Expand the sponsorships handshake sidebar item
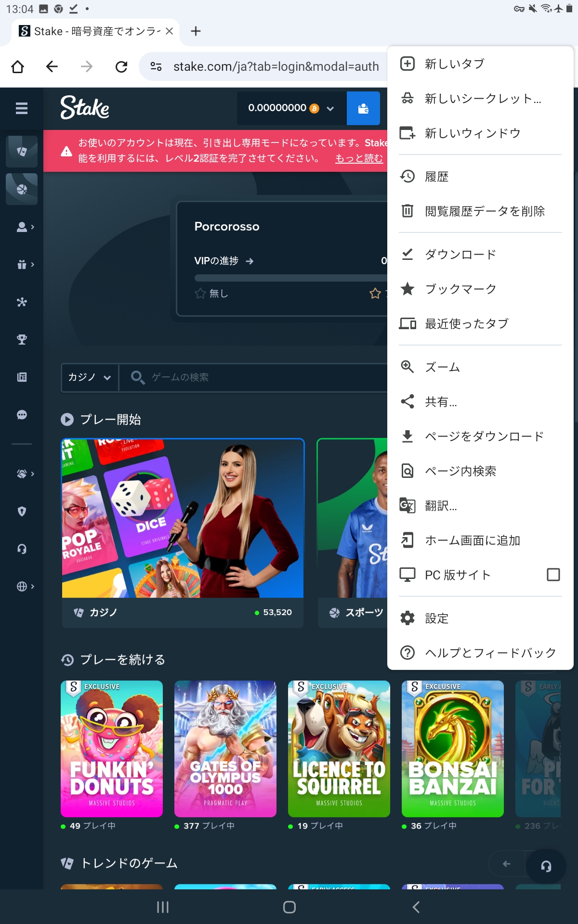The image size is (578, 924). pyautogui.click(x=25, y=474)
